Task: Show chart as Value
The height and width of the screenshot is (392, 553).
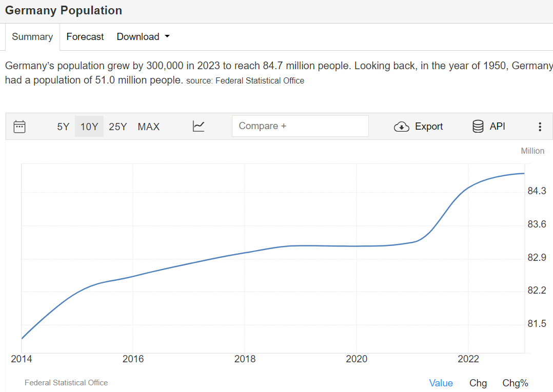Action: tap(441, 383)
